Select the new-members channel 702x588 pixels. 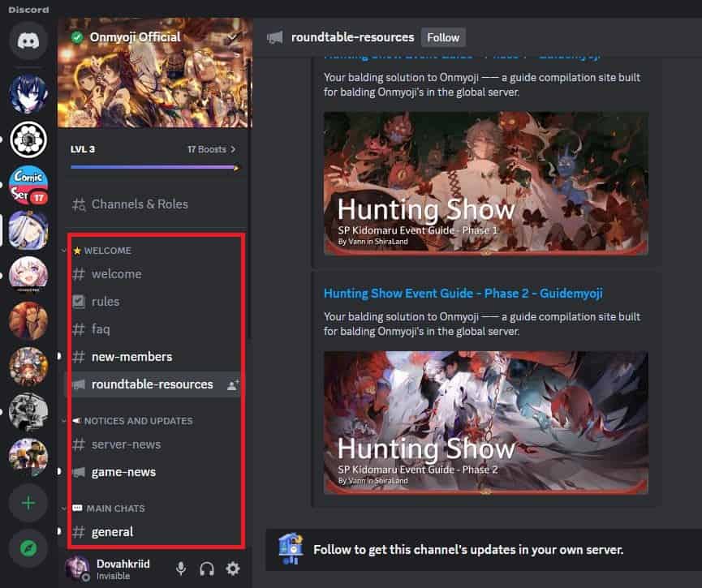(x=155, y=357)
